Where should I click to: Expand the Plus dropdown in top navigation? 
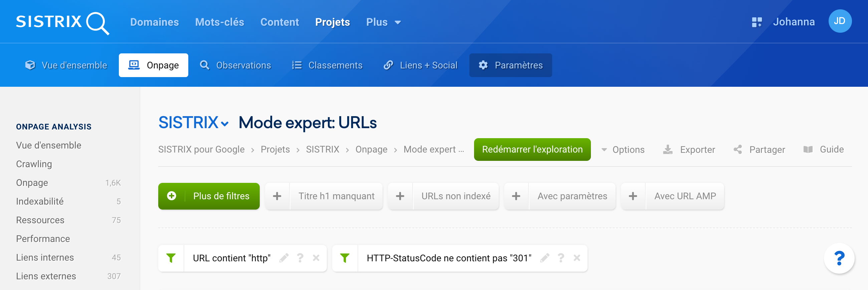pyautogui.click(x=384, y=22)
